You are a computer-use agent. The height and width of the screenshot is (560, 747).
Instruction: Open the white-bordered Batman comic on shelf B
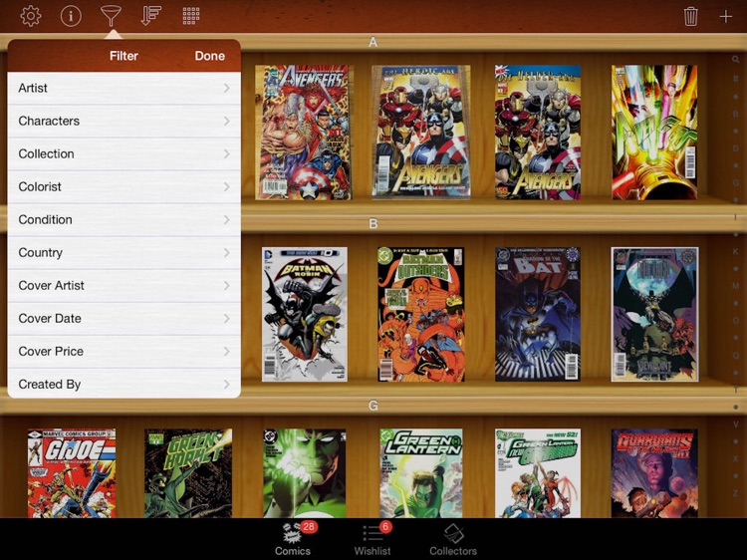[x=654, y=314]
